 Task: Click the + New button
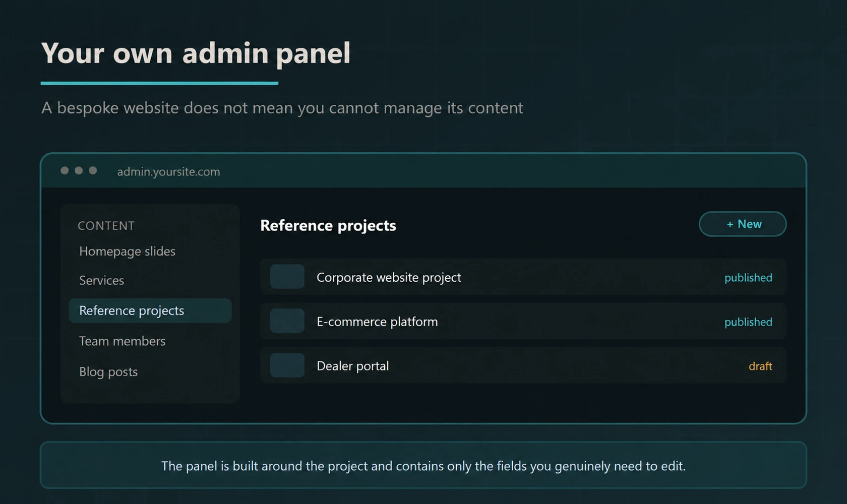(x=742, y=224)
